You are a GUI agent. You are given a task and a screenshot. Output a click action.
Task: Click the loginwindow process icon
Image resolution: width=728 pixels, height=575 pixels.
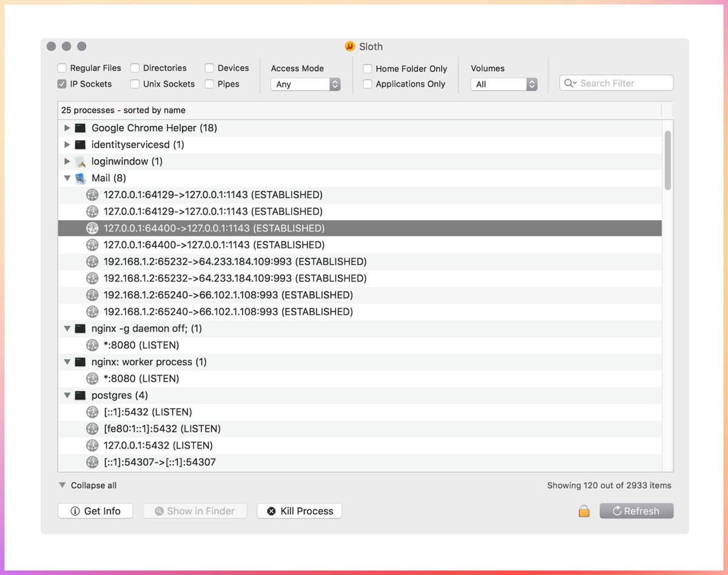click(79, 161)
